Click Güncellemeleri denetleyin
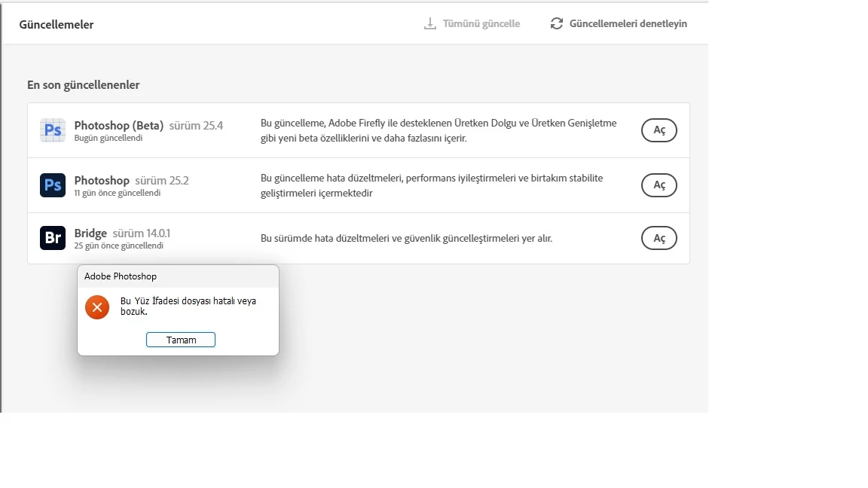 click(x=628, y=24)
